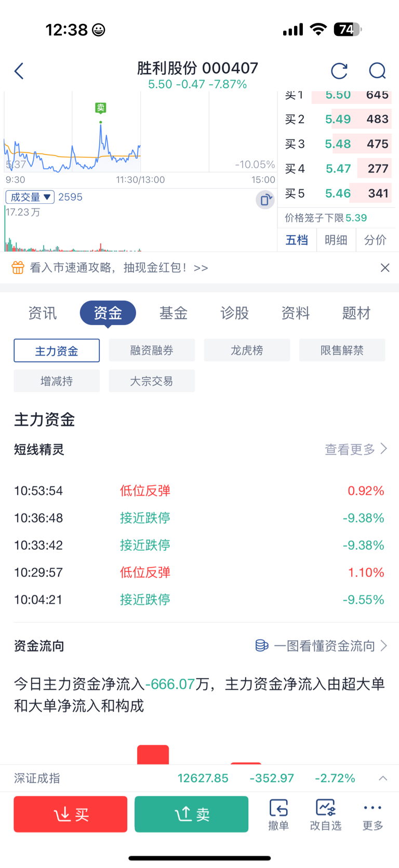Open 改自选 watchlist edit icon
Screen dimensions: 399x868
326,814
